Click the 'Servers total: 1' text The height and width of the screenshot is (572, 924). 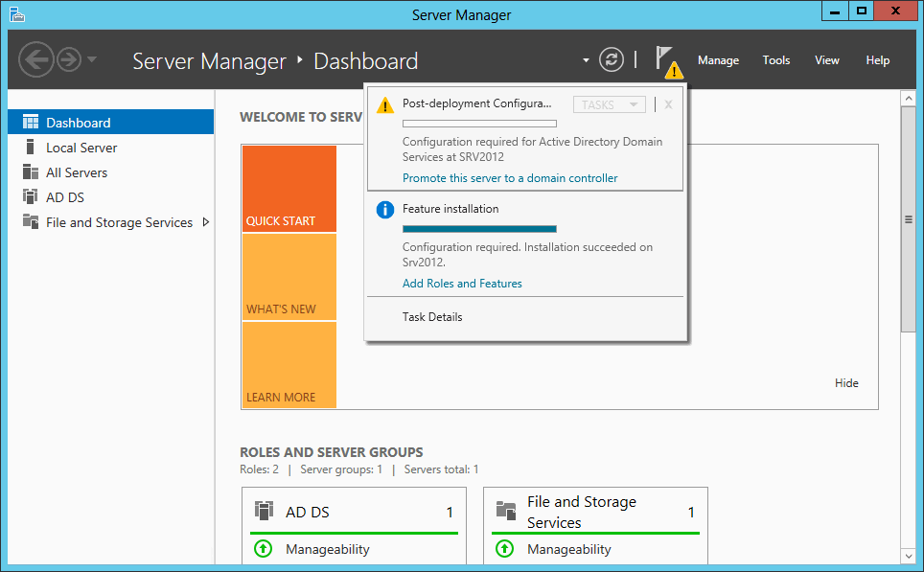tap(441, 469)
